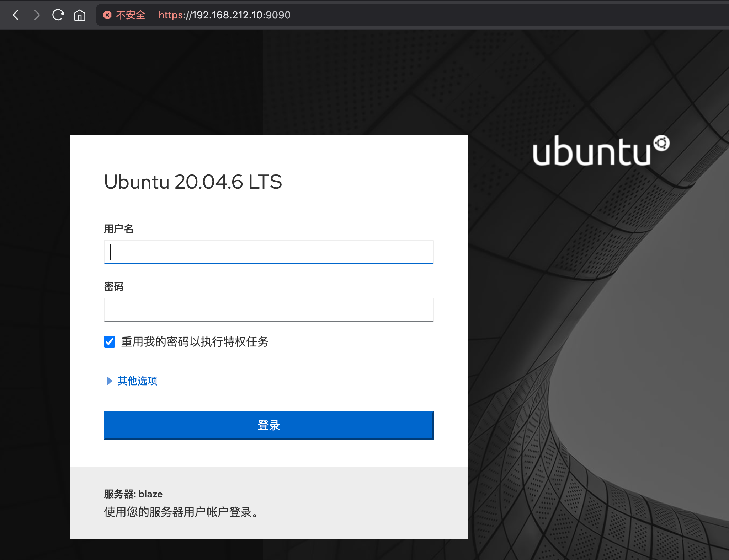Click the 密码 field label
729x560 pixels.
pyautogui.click(x=113, y=286)
